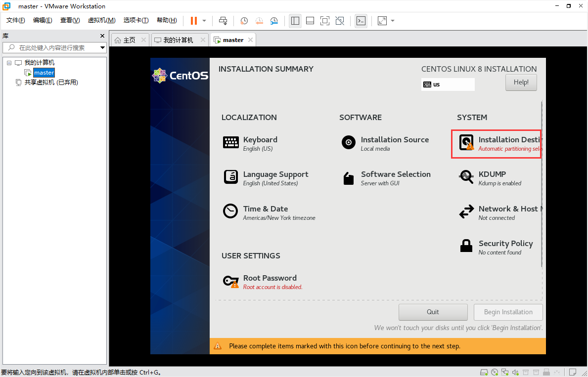Close the 库 library panel
588x377 pixels.
click(x=102, y=36)
